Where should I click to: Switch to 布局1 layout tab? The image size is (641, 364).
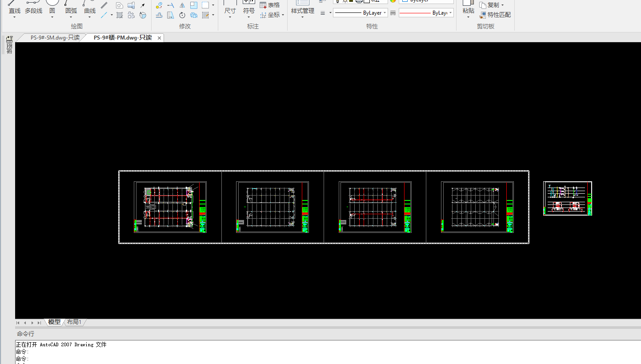tap(74, 322)
